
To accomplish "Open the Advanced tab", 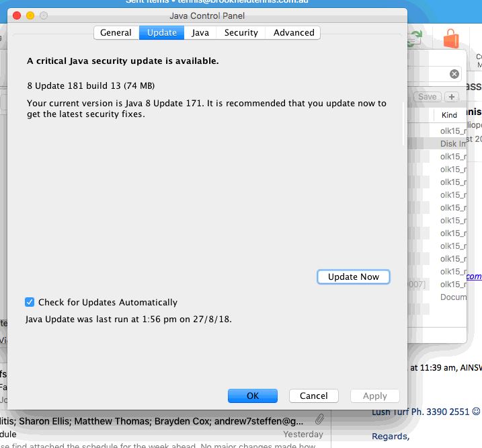I will pyautogui.click(x=294, y=32).
